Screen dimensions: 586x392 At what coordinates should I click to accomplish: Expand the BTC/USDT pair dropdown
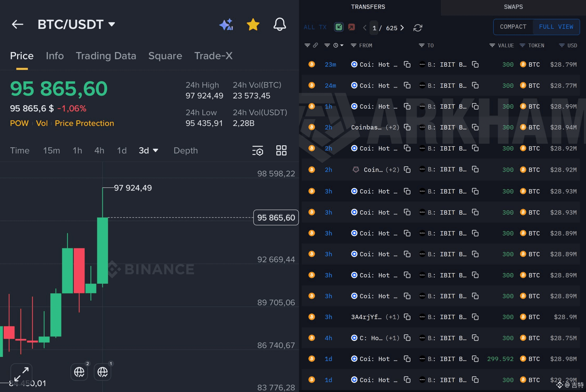(112, 24)
